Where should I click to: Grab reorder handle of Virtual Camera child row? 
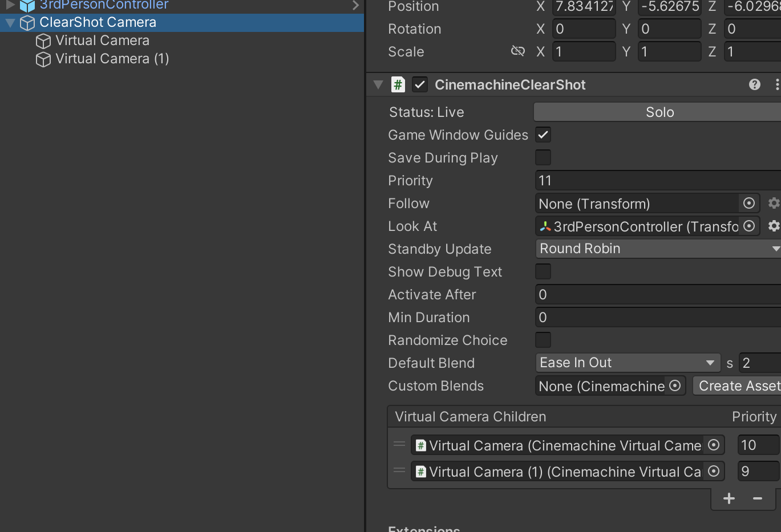(x=399, y=444)
